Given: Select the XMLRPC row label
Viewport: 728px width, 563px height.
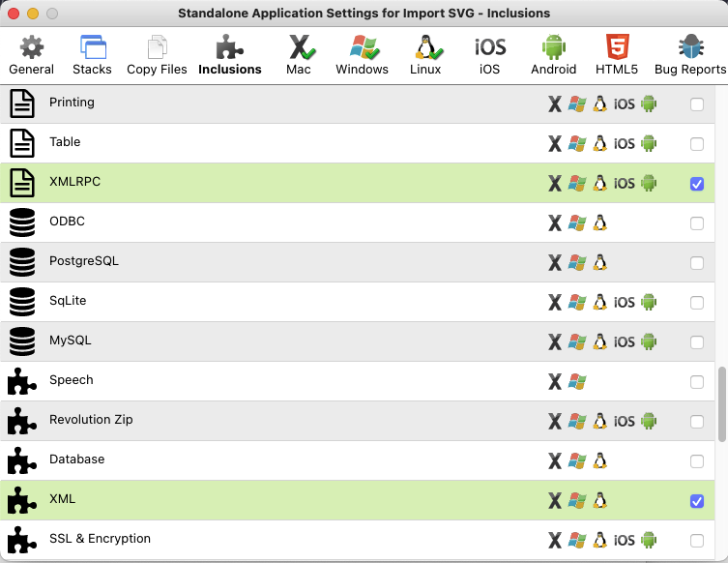Looking at the screenshot, I should click(x=74, y=182).
